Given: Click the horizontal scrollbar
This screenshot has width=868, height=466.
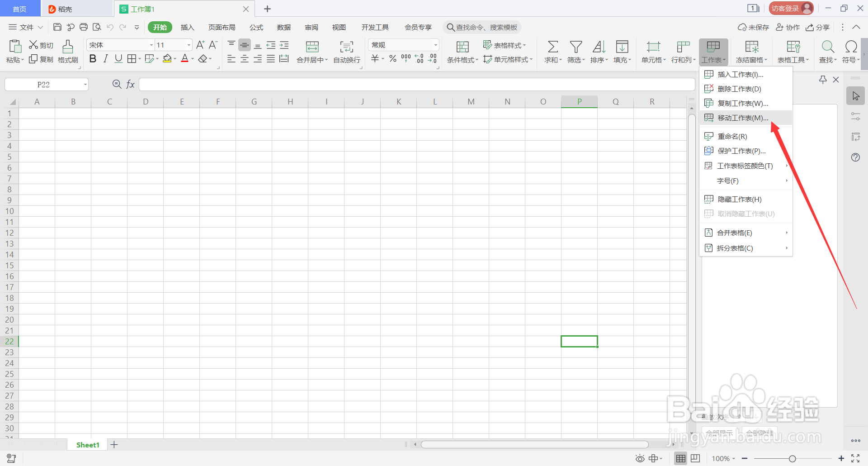Looking at the screenshot, I should [x=534, y=444].
